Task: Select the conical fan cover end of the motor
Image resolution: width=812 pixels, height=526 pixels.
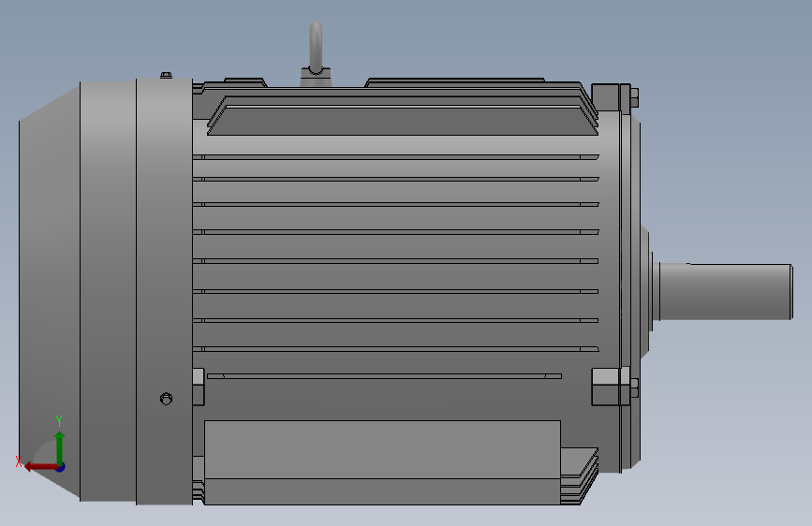Action: click(50, 291)
